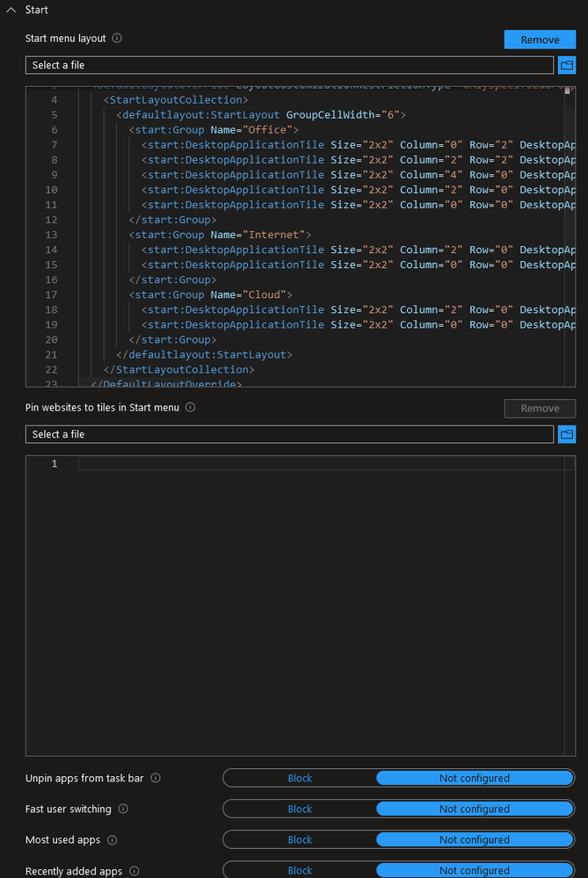The height and width of the screenshot is (878, 588).
Task: Set Unpin apps from task bar to Not configured
Action: (x=475, y=778)
